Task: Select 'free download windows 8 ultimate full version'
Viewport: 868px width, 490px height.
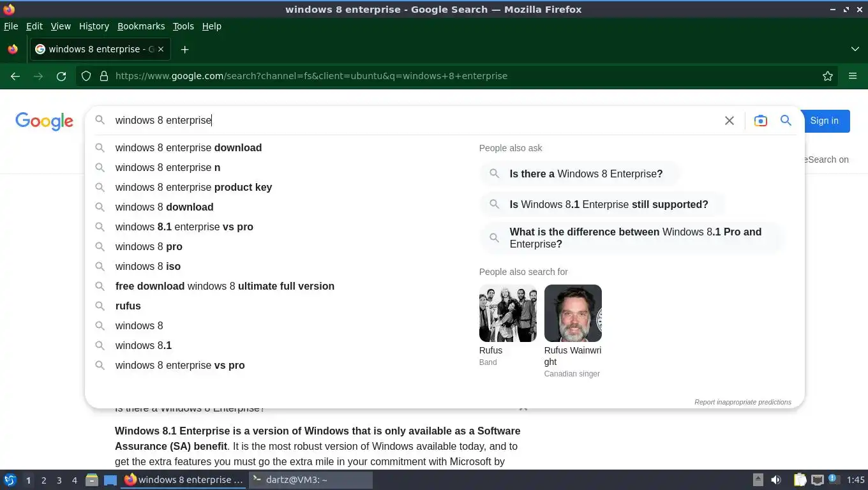Action: click(225, 286)
